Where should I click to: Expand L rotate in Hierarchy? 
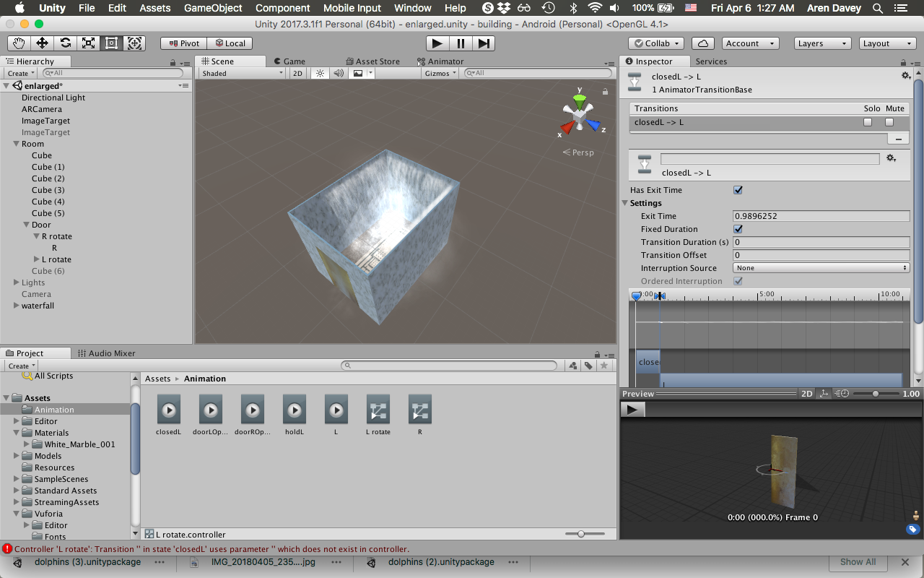coord(37,259)
